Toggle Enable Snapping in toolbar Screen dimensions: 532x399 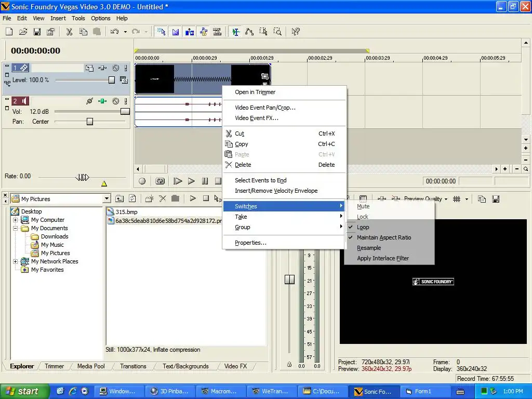click(x=161, y=32)
